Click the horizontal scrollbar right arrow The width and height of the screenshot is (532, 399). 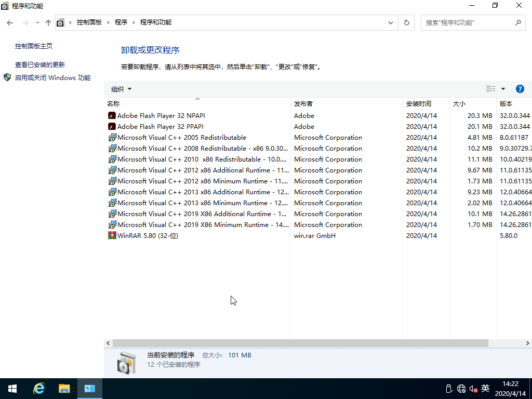tap(528, 343)
